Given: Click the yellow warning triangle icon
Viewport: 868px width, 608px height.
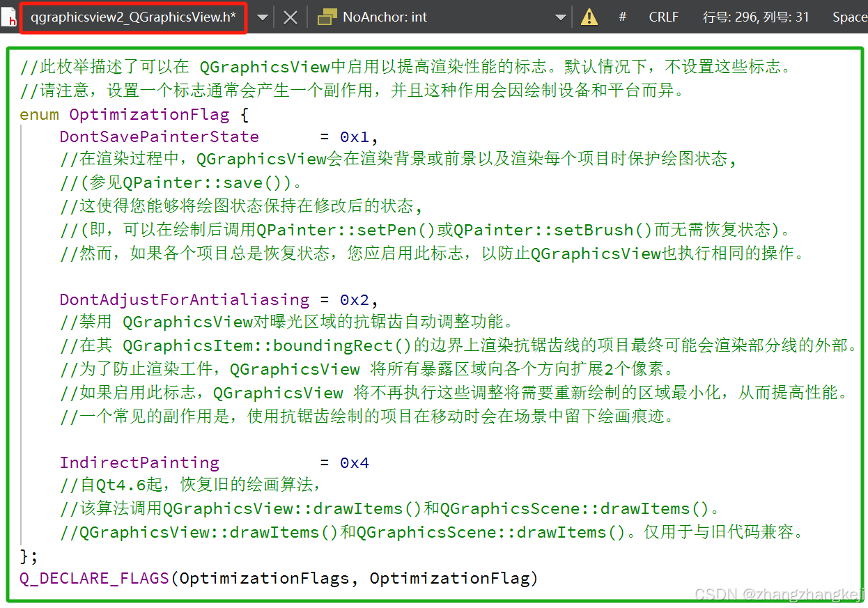Looking at the screenshot, I should (x=589, y=17).
